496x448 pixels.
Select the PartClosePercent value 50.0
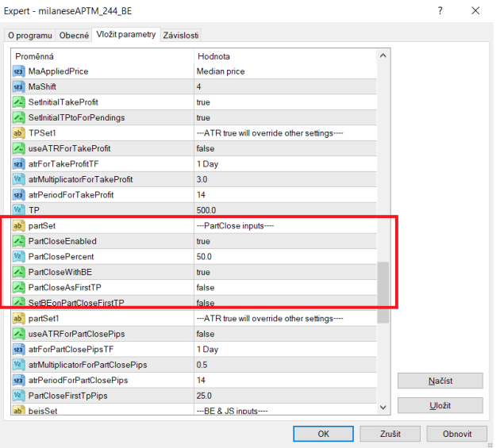(x=204, y=257)
